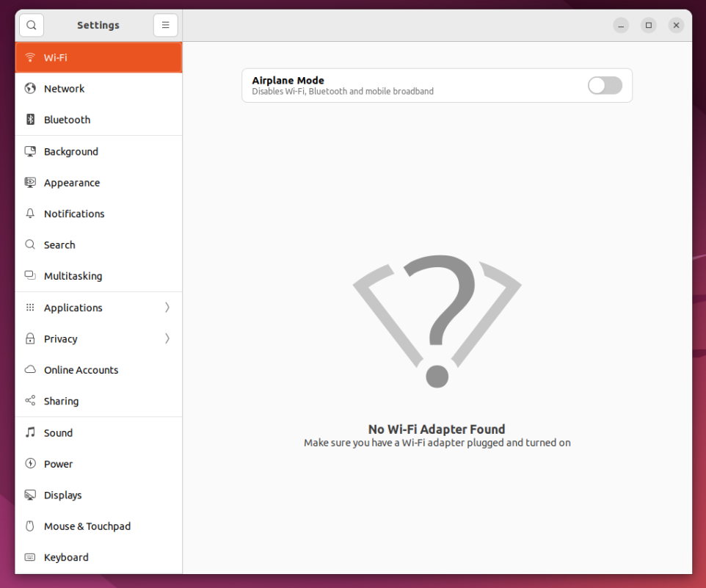Screen dimensions: 706x588
Task: Go to Multitasking settings
Action: pos(73,276)
